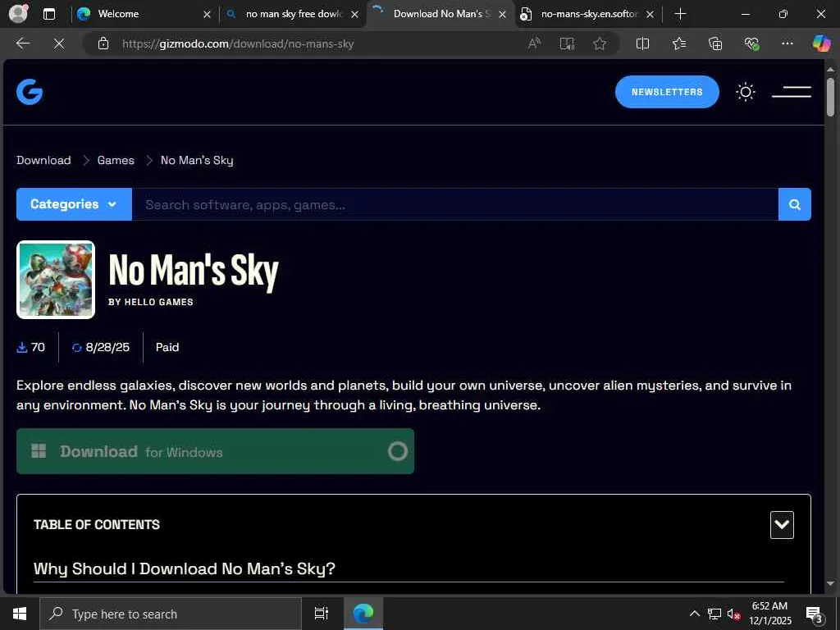840x630 pixels.
Task: Click the Windows taskbar search box
Action: pyautogui.click(x=171, y=614)
